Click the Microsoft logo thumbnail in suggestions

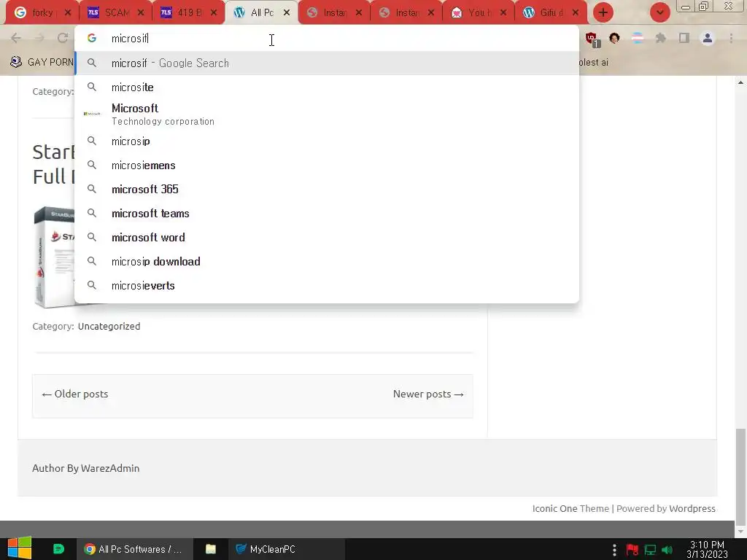92,114
